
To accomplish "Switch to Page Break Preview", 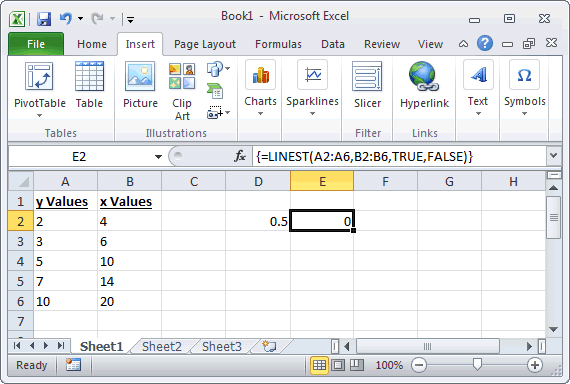I will [x=356, y=365].
